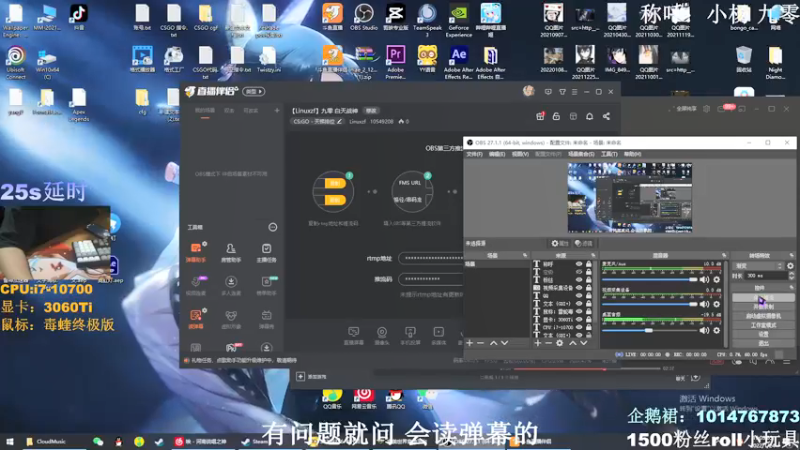This screenshot has height=450, width=800.
Task: Pop out the OBS 场景 dock
Action: [524, 255]
